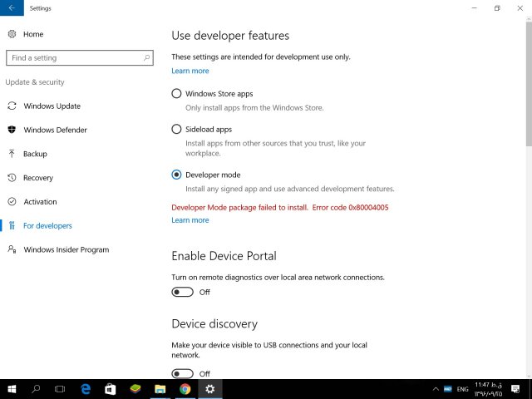The width and height of the screenshot is (532, 399).
Task: Show hidden icons in system tray
Action: (436, 388)
